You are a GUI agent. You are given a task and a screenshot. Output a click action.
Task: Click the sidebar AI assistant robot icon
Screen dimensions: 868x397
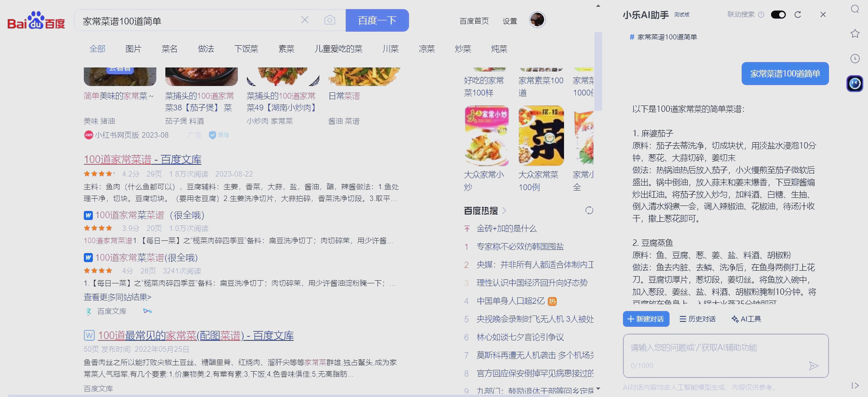tap(855, 83)
